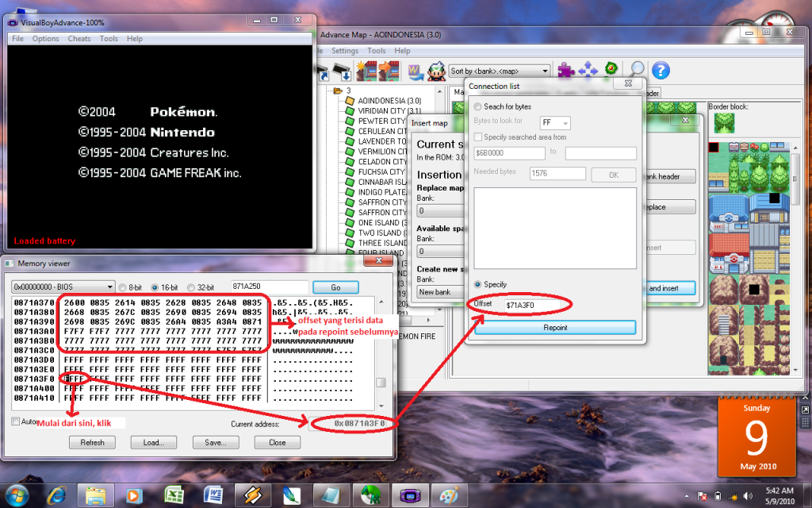Click the magnifying glass search icon
This screenshot has width=812, height=508.
coord(637,70)
